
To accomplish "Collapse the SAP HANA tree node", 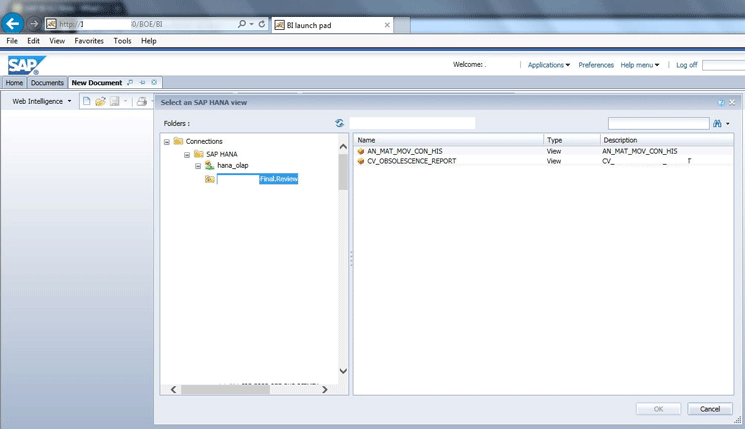I will pos(187,154).
